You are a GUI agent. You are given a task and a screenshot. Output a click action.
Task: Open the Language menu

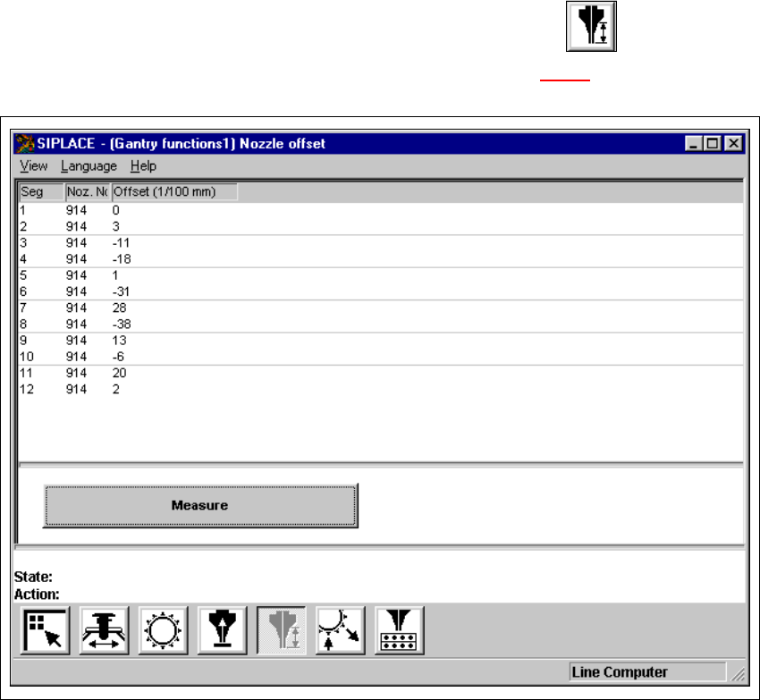[x=89, y=166]
